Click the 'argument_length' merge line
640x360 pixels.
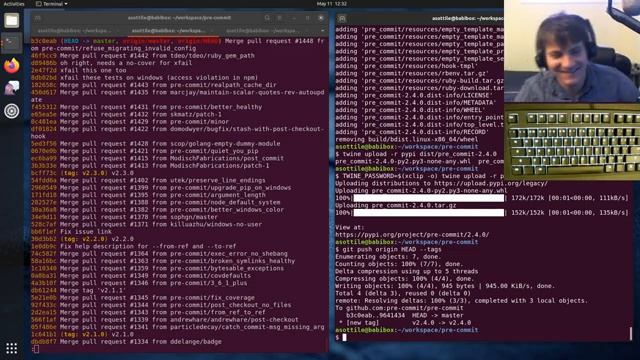pyautogui.click(x=150, y=195)
